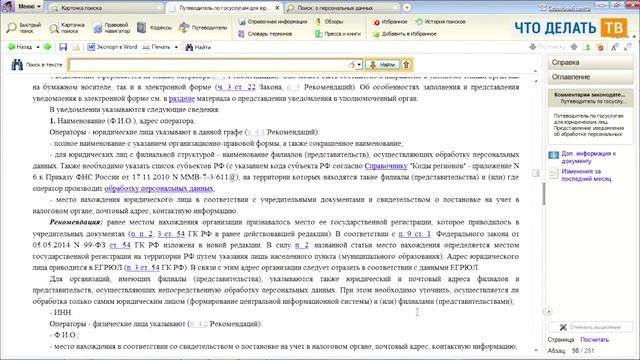Open Печать options dropdown arrow
The image size is (640, 360).
[x=176, y=47]
